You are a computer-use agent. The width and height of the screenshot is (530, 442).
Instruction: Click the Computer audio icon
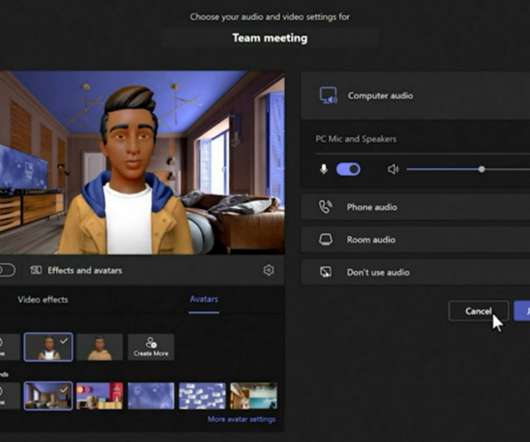[328, 96]
